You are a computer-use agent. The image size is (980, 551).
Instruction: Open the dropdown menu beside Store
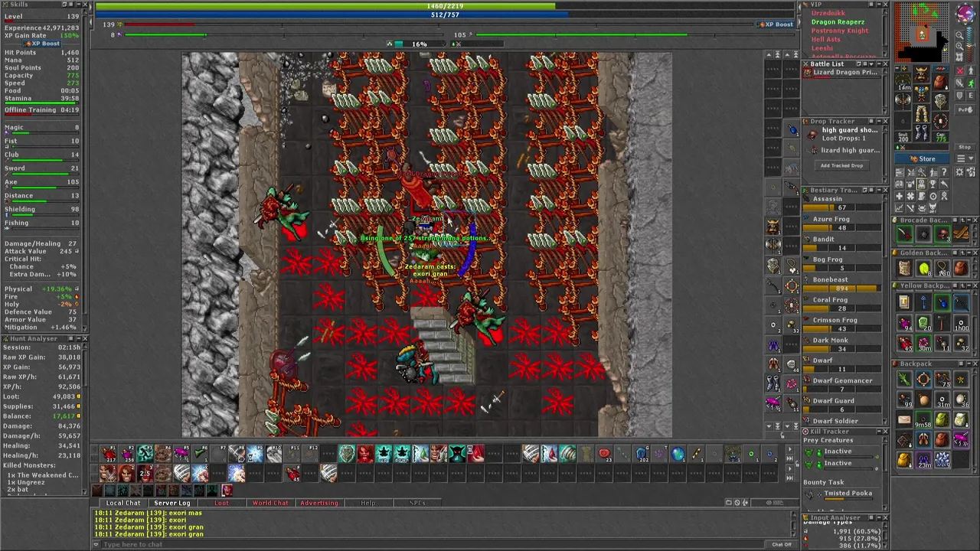(965, 158)
